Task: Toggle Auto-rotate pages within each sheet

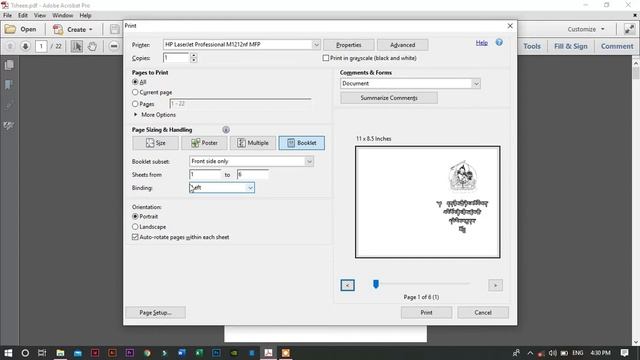Action: pos(135,237)
